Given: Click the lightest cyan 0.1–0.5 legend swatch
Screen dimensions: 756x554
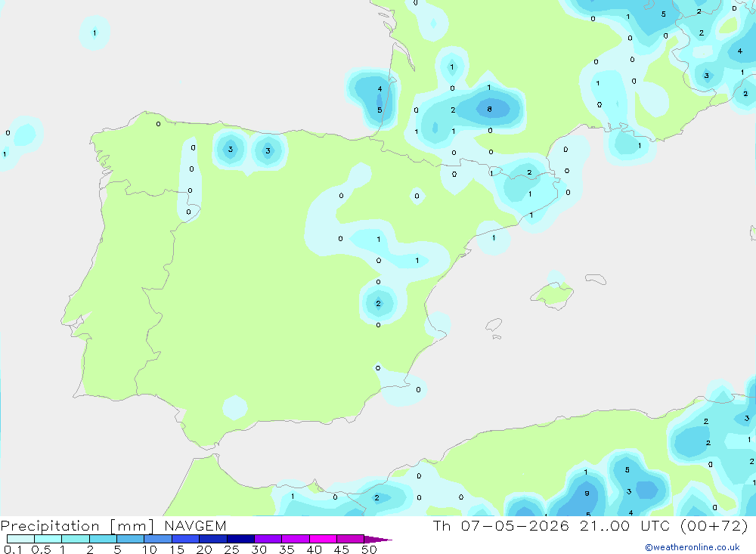Looking at the screenshot, I should pyautogui.click(x=20, y=539).
